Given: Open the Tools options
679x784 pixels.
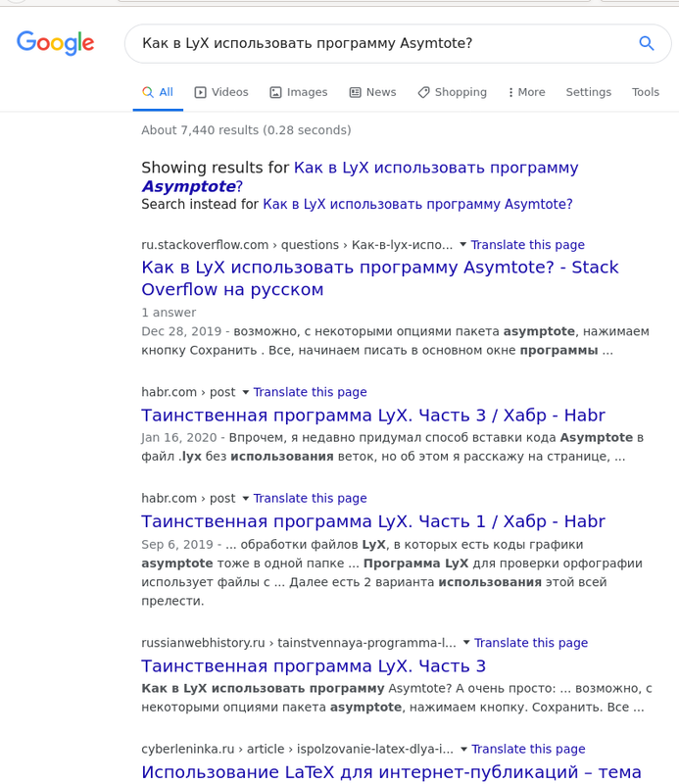Looking at the screenshot, I should [x=646, y=92].
